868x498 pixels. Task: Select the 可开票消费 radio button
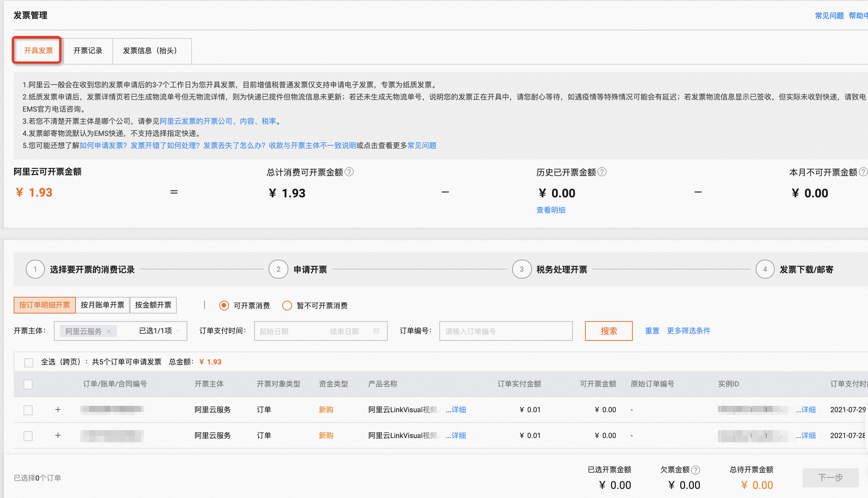click(224, 306)
